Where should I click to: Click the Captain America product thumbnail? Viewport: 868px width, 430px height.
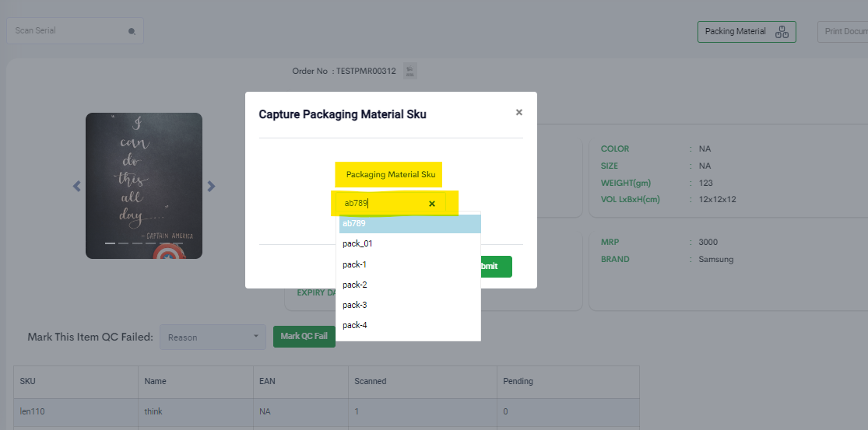click(144, 186)
